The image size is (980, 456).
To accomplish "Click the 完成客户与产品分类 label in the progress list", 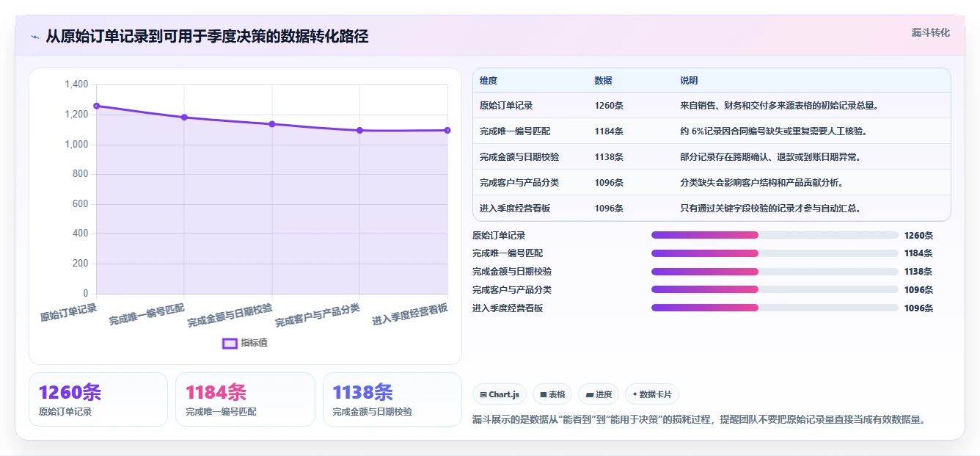I will [x=512, y=290].
